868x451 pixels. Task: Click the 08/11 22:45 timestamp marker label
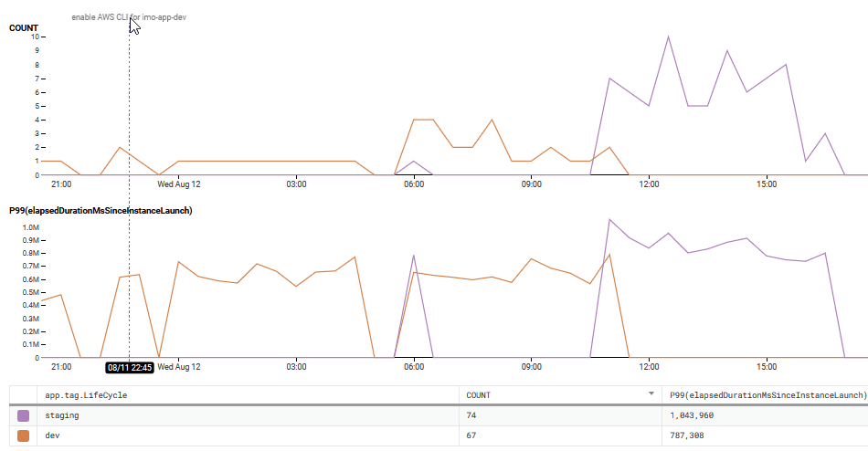point(129,367)
